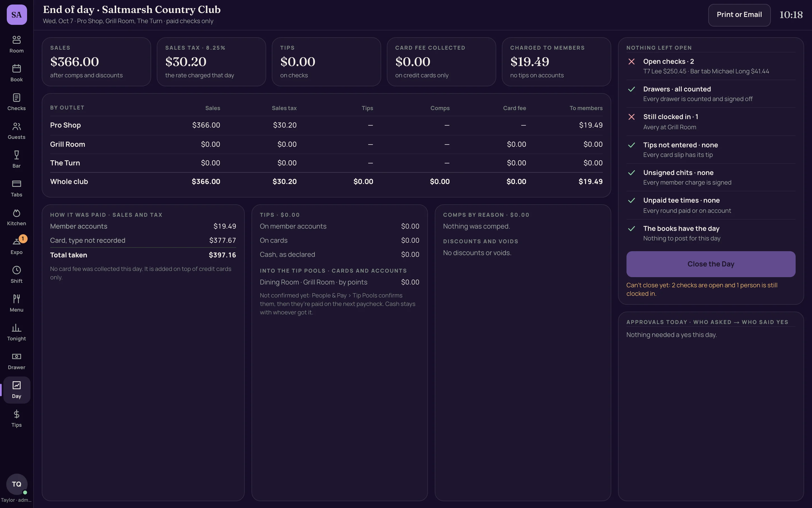Click the SA club logo avatar
This screenshot has width=812, height=508.
pyautogui.click(x=17, y=14)
